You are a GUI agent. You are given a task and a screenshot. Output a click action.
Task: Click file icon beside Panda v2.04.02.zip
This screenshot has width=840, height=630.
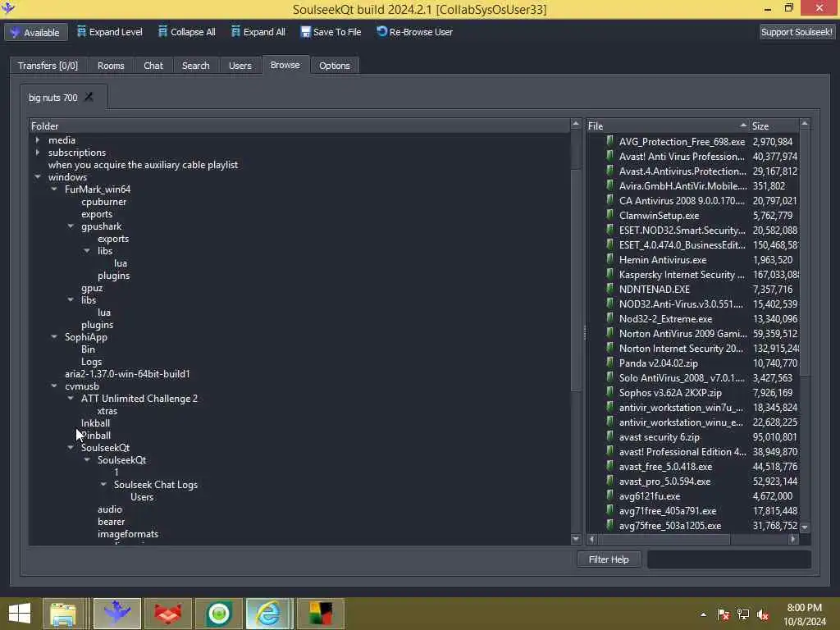click(609, 363)
